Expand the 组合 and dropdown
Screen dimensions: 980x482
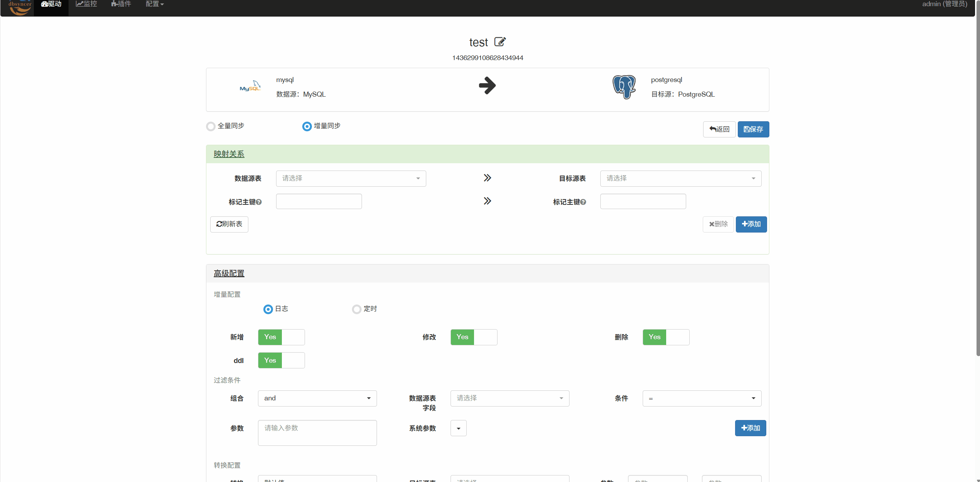coord(317,398)
